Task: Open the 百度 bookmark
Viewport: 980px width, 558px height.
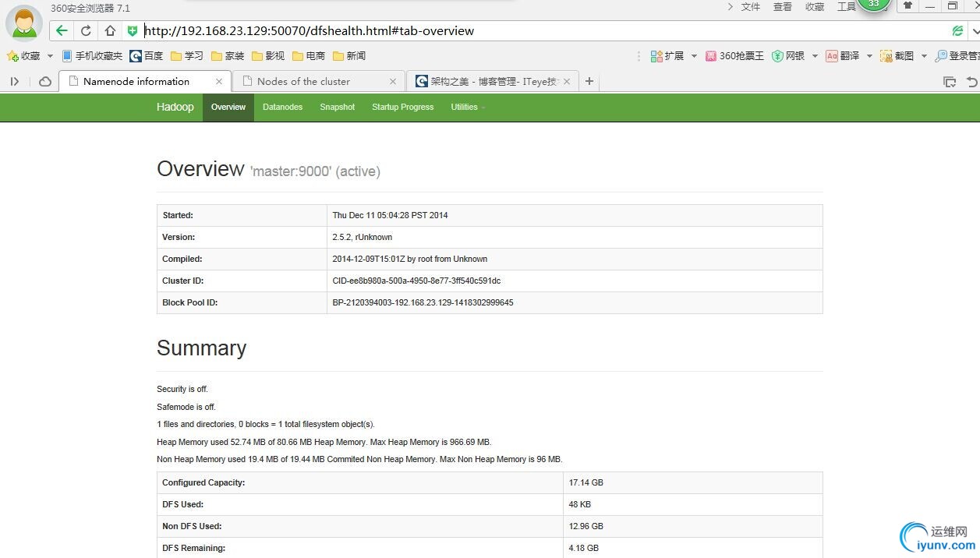Action: [147, 56]
